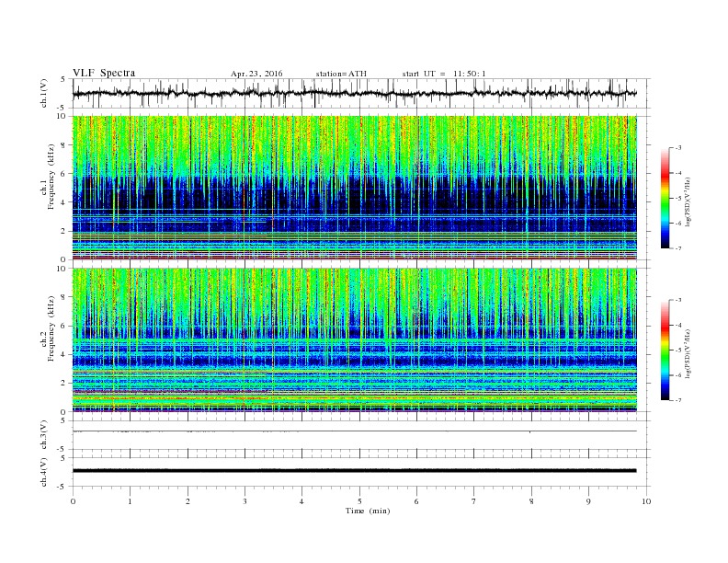Click the ch.3 flat signal line
Viewport: 728px width, 563px height.
pyautogui.click(x=354, y=431)
